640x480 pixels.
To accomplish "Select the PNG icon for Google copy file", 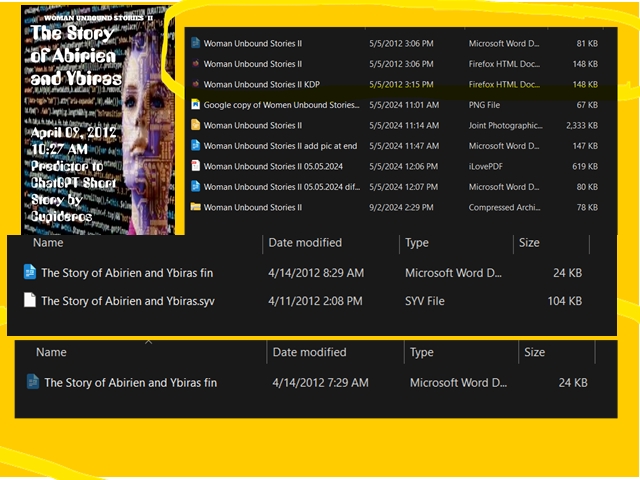I will click(195, 105).
